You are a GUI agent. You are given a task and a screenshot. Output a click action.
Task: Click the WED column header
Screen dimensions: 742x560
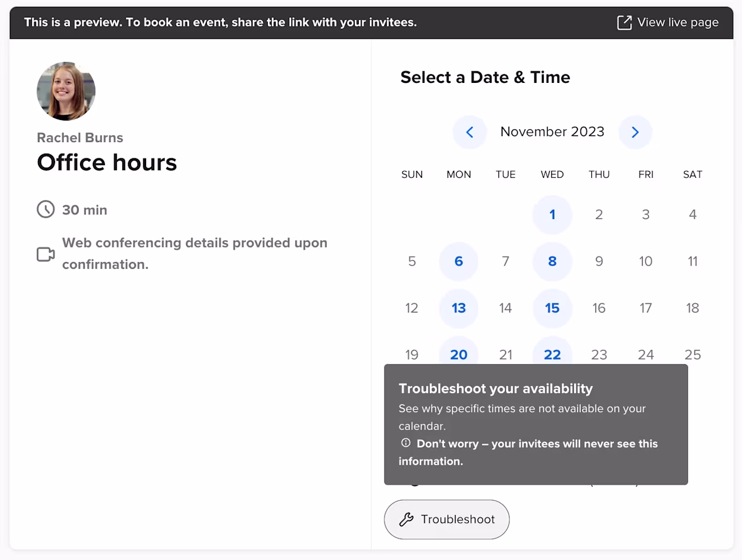click(552, 174)
